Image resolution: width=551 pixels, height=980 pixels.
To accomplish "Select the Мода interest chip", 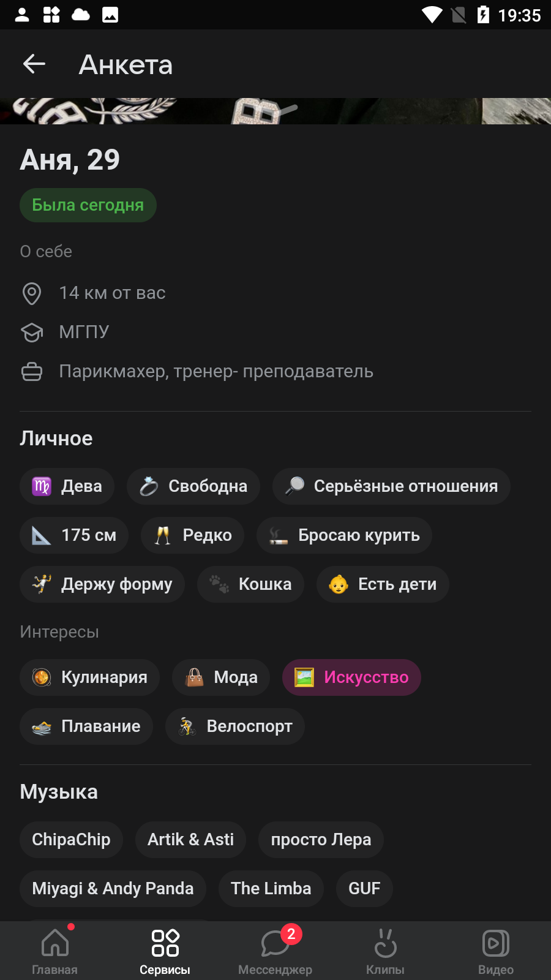I will (221, 677).
